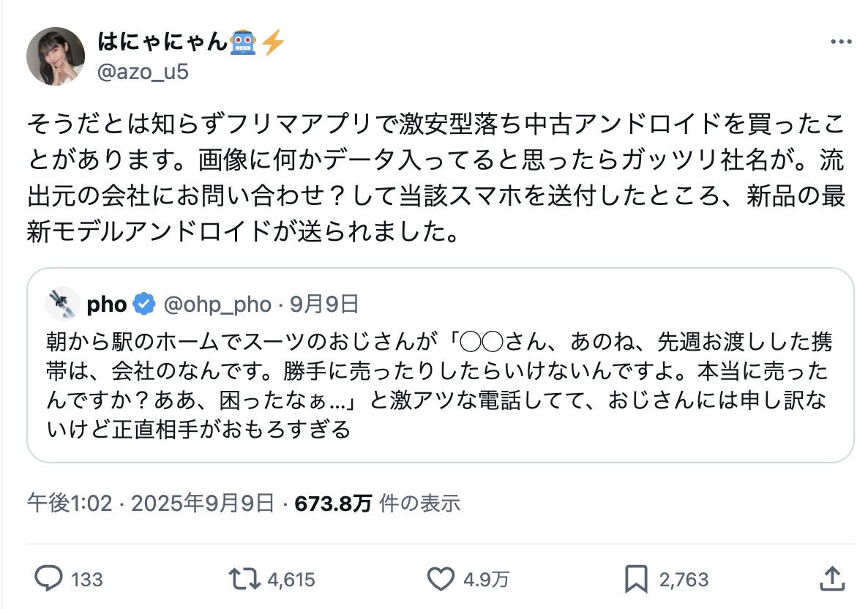Screen dimensions: 868x609
Task: Click the reply speech bubble icon
Action: pyautogui.click(x=48, y=579)
